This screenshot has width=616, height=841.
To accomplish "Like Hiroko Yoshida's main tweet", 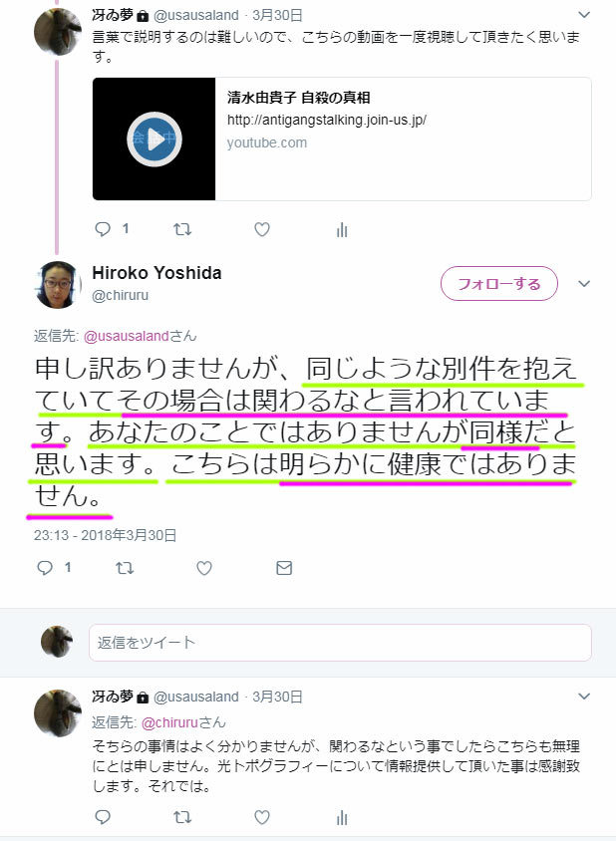I will (x=204, y=567).
